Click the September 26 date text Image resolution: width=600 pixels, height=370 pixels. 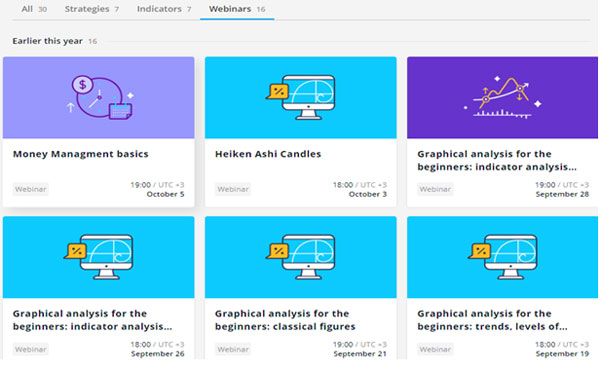point(158,354)
